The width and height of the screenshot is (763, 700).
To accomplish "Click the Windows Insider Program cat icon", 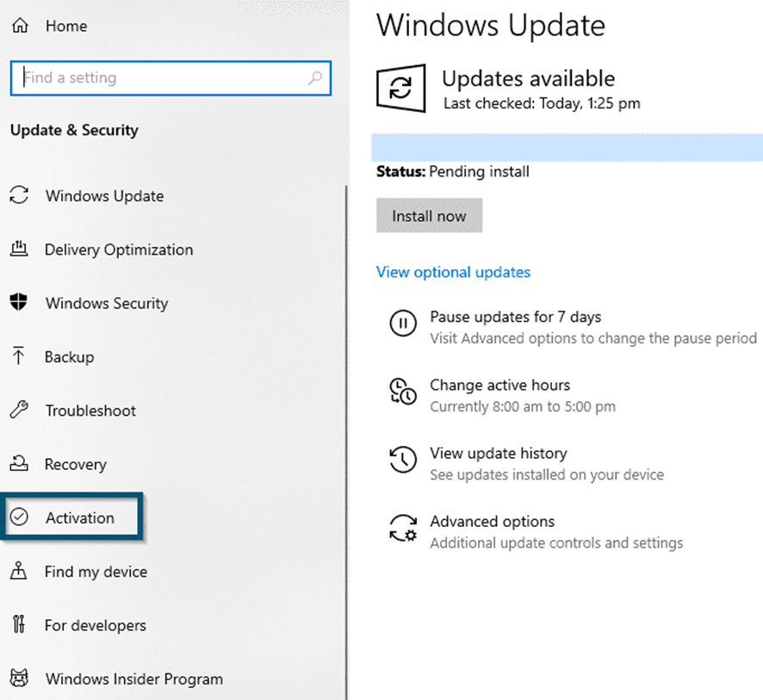I will tap(19, 677).
